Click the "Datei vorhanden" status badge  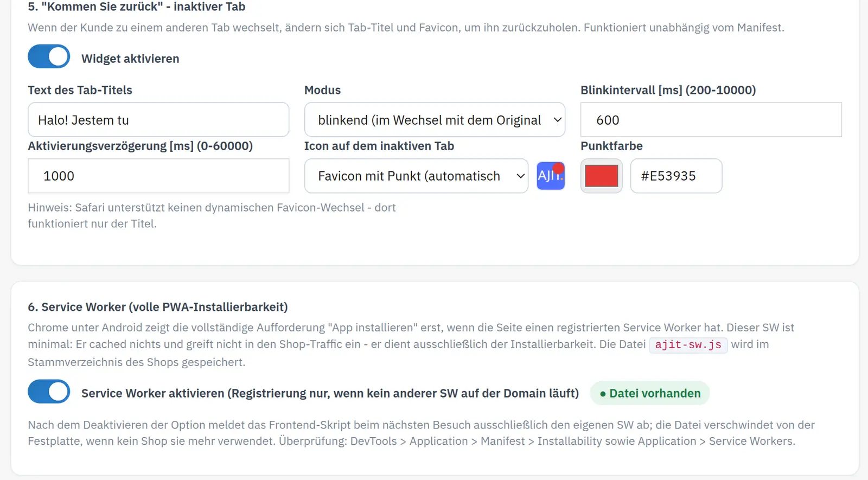coord(650,393)
